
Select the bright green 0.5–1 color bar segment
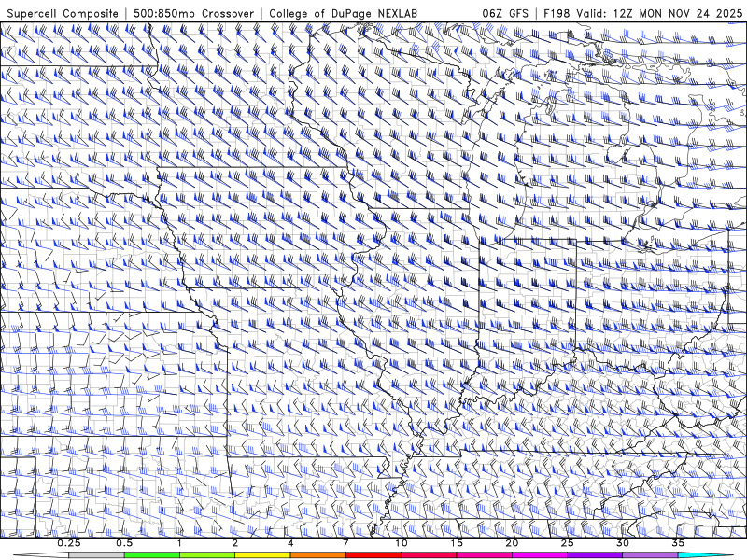[x=151, y=555]
